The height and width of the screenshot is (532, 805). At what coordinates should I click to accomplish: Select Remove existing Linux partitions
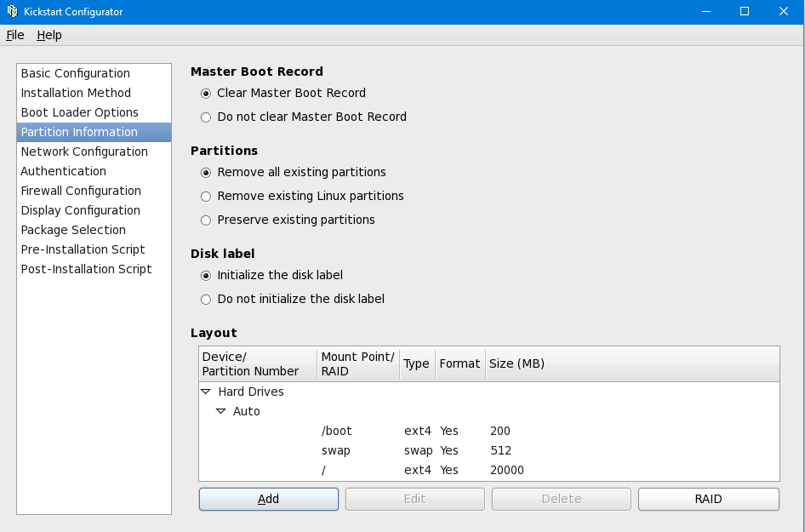coord(206,197)
